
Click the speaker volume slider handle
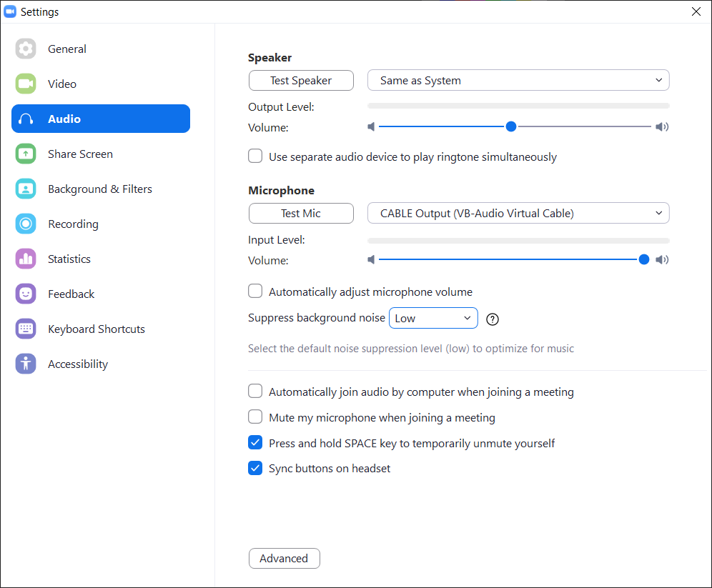point(511,126)
